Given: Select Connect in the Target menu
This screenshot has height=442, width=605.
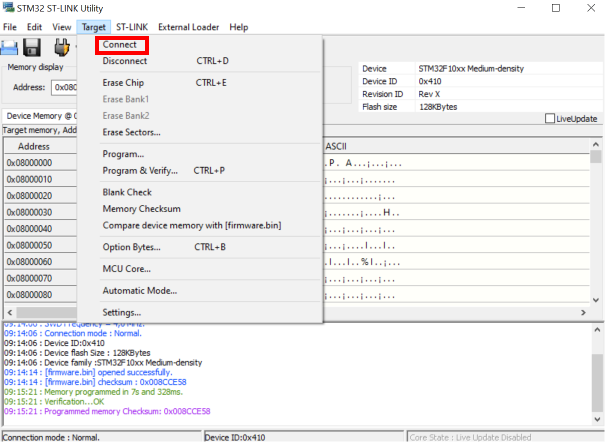Looking at the screenshot, I should pyautogui.click(x=120, y=45).
